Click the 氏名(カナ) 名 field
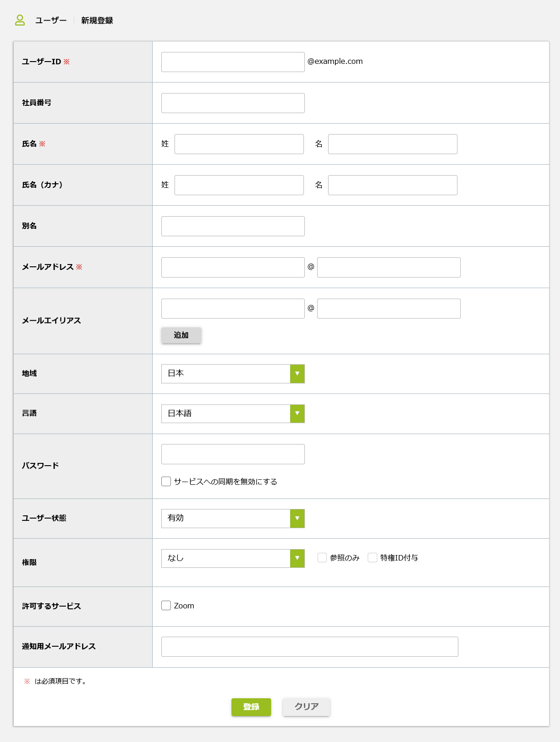Viewport: 560px width, 742px height. coord(393,185)
